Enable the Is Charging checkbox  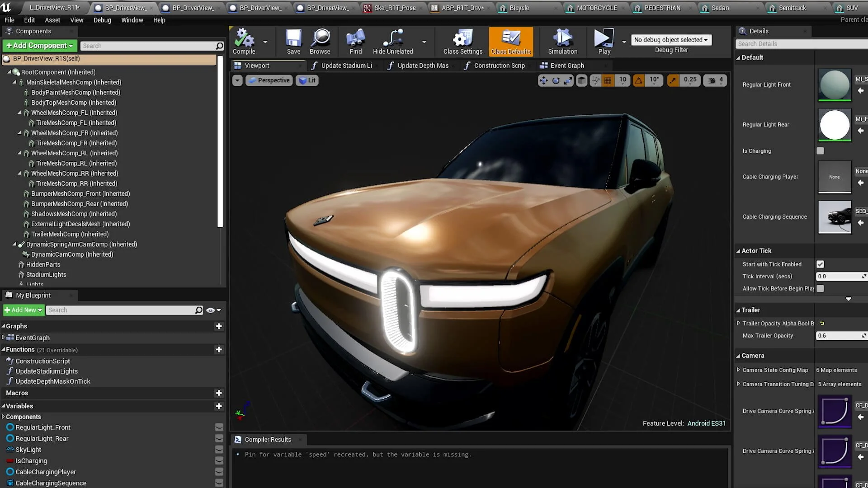(820, 151)
